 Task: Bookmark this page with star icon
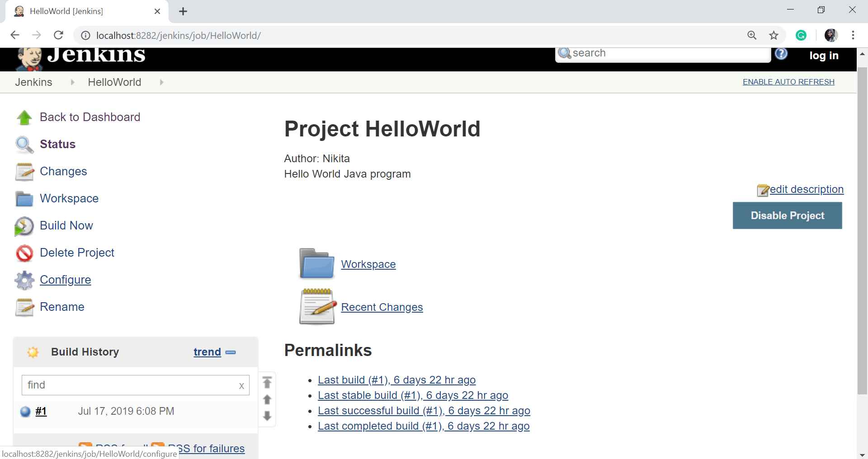[774, 35]
